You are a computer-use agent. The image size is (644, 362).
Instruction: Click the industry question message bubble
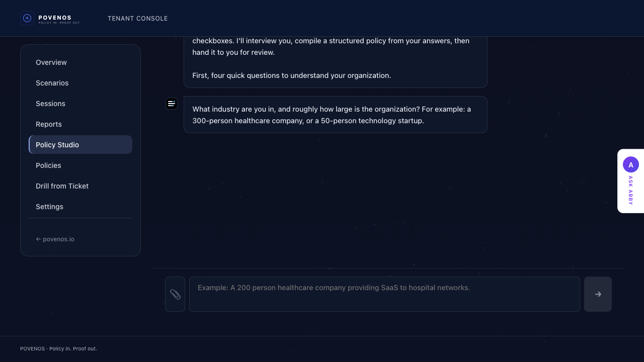(336, 115)
